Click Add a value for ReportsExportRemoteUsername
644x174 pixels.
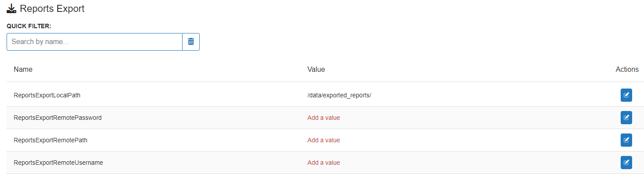click(324, 163)
